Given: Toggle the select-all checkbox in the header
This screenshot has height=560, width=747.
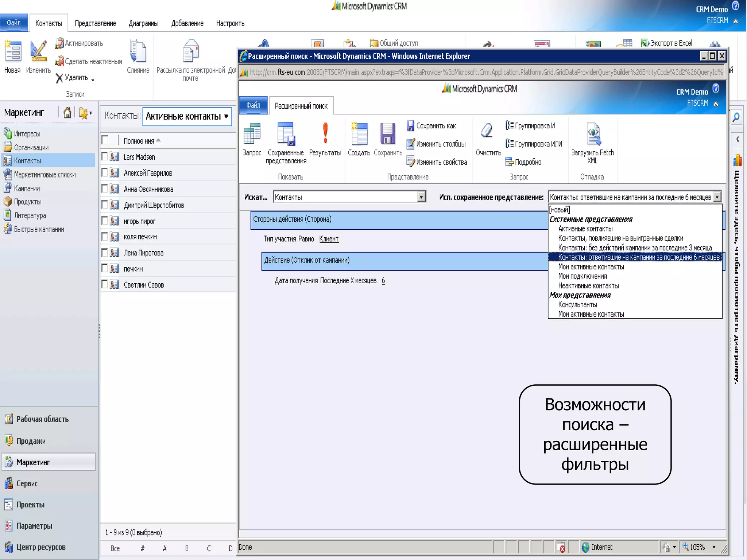Looking at the screenshot, I should coord(105,140).
